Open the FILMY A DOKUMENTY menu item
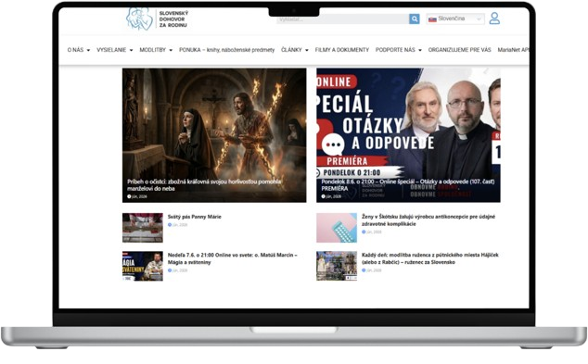This screenshot has width=588, height=364. tap(342, 50)
